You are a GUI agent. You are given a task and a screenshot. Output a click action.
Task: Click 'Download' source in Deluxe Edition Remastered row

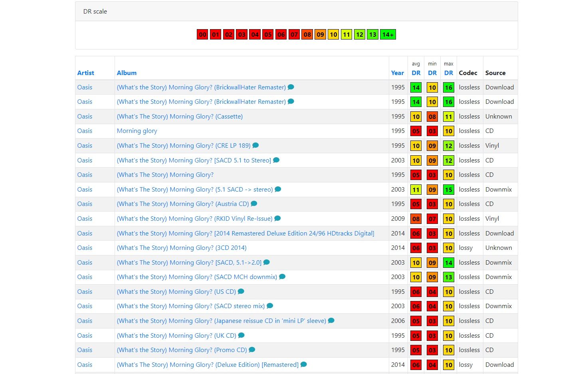[499, 364]
